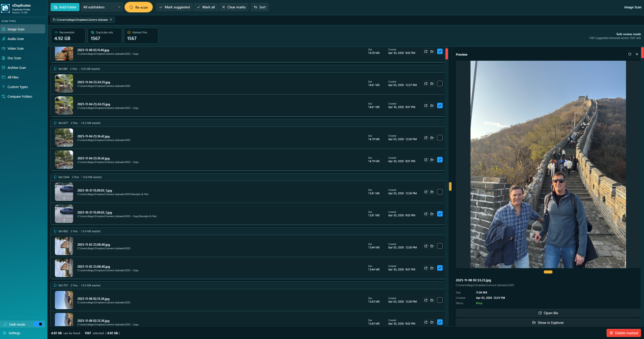Open the All subfolders dropdown
This screenshot has width=644, height=339.
tap(102, 7)
